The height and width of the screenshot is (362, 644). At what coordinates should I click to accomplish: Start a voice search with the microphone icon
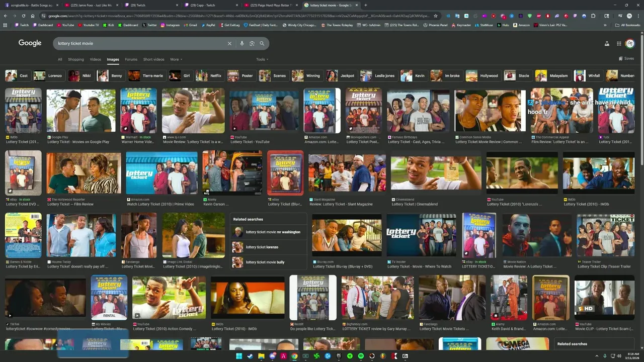click(x=242, y=43)
